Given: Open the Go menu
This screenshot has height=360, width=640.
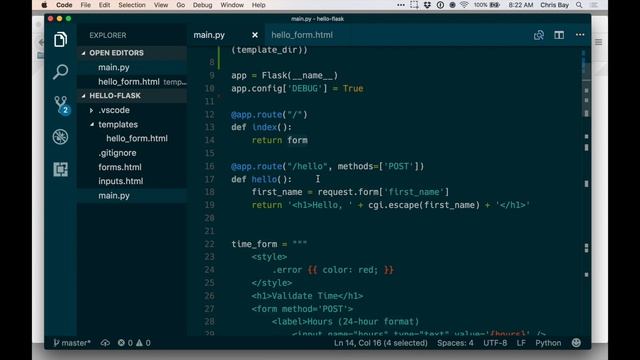Looking at the screenshot, I should pos(180,5).
